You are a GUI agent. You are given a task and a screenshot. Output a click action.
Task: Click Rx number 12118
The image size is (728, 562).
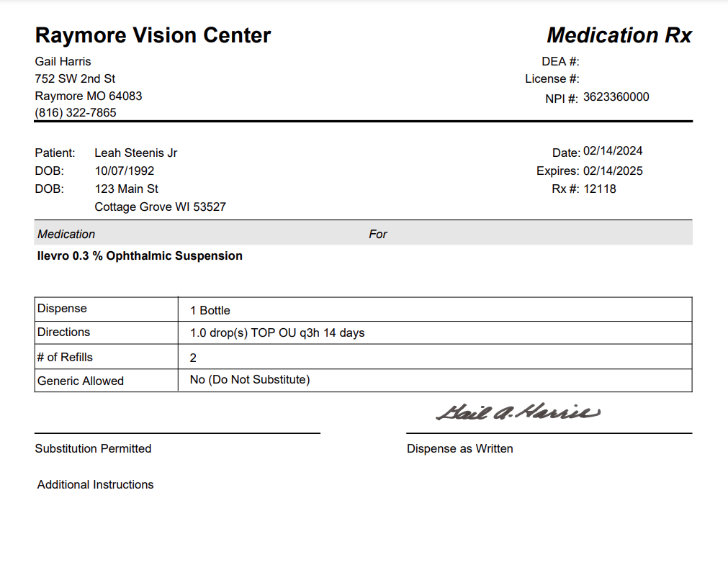click(x=600, y=189)
